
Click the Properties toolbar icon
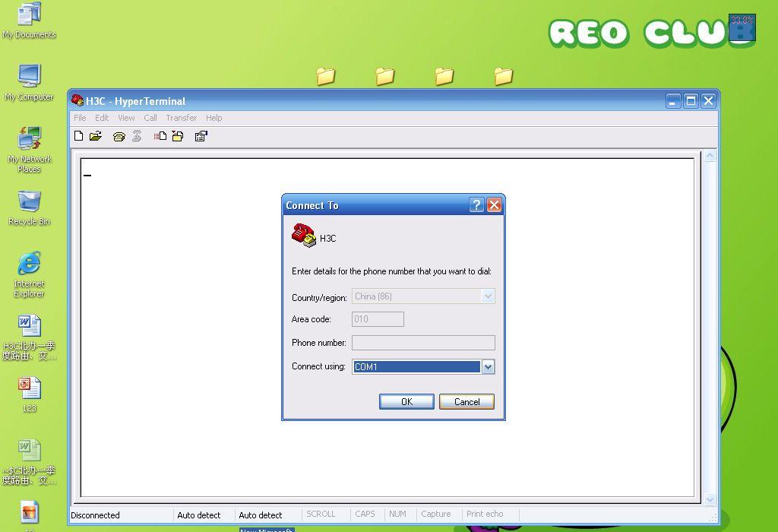[x=201, y=136]
